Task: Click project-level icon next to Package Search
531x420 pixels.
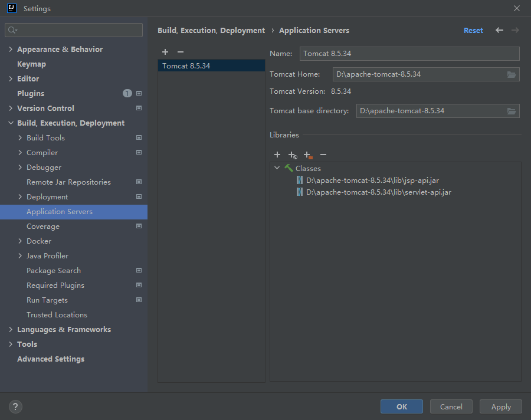Action: [x=139, y=270]
